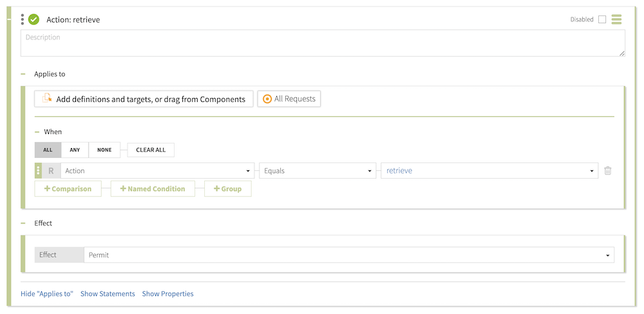Collapse the Applies to section

23,74
